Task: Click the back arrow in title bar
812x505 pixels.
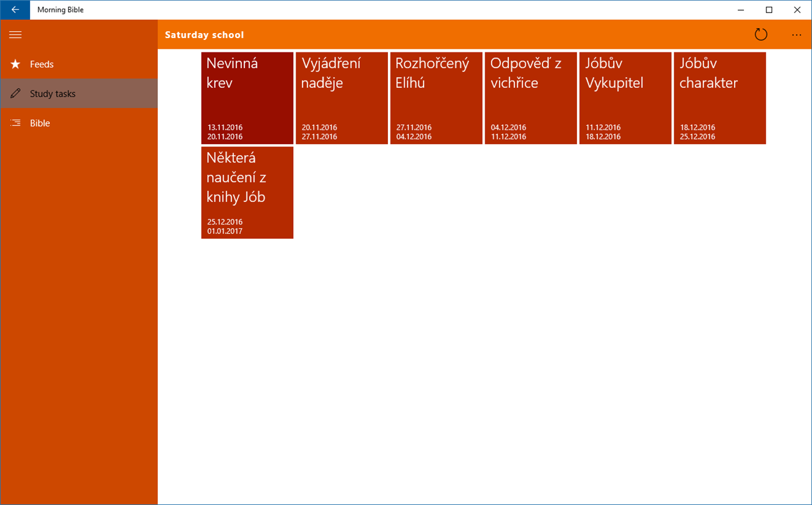Action: (15, 10)
